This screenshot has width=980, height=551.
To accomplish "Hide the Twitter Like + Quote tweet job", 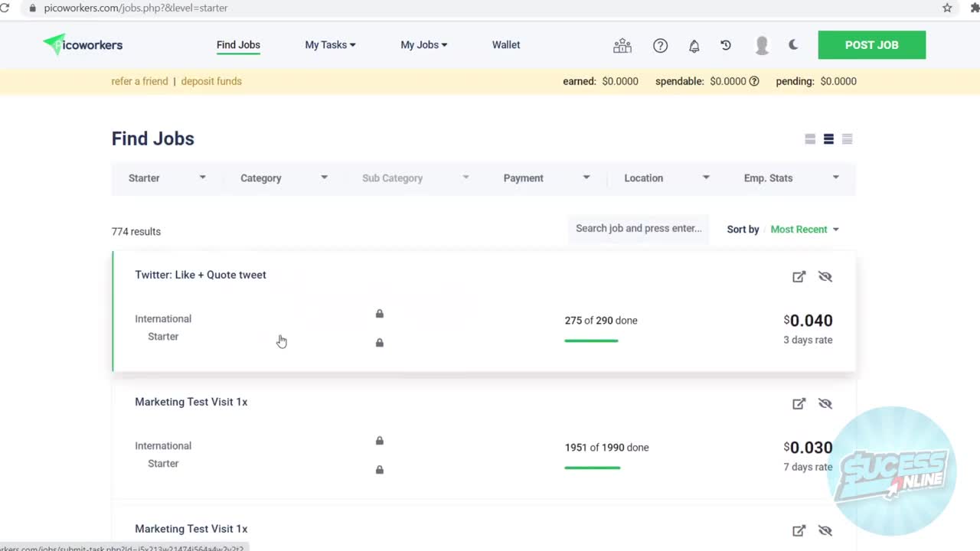I will tap(825, 276).
